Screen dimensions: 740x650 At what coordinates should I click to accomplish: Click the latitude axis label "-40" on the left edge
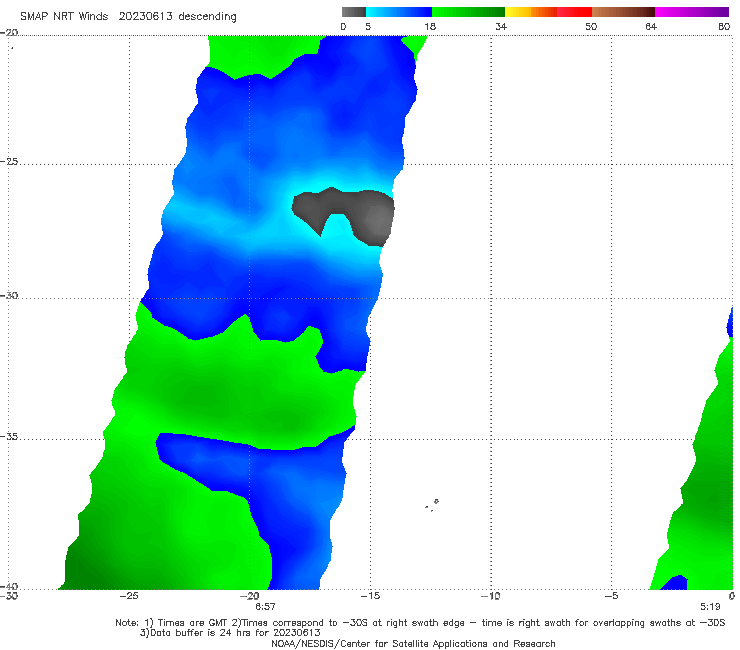click(9, 586)
